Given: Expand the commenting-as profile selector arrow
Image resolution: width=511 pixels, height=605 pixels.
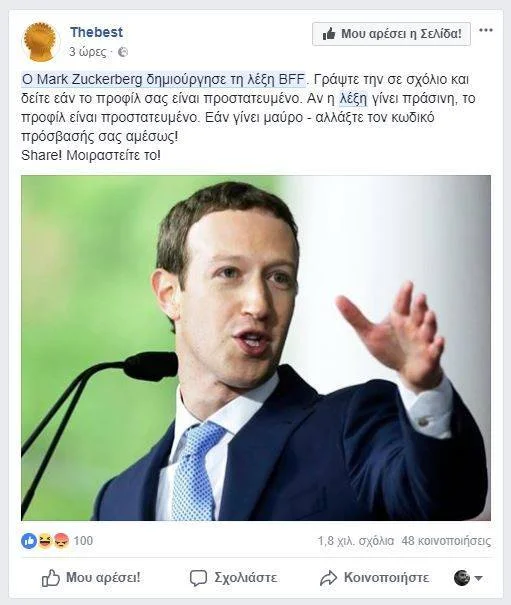Looking at the screenshot, I should [479, 578].
